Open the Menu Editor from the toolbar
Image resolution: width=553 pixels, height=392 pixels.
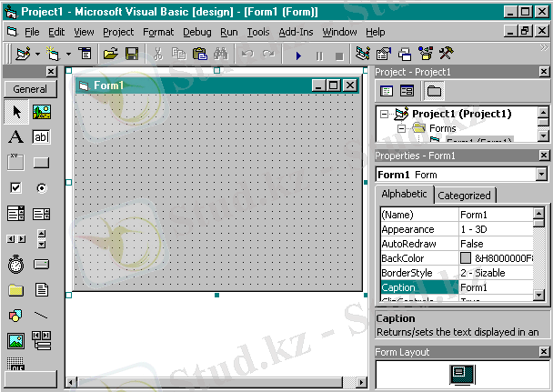pos(85,54)
